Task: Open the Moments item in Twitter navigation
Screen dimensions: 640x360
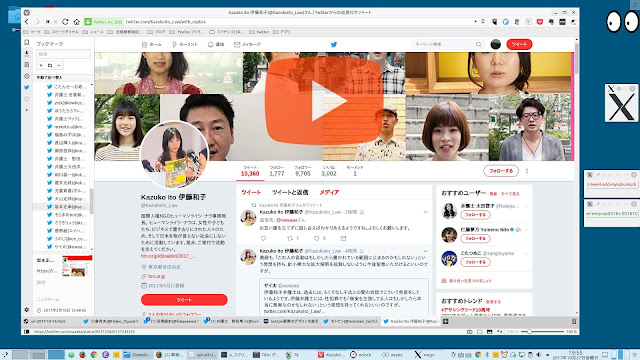Action: point(184,44)
